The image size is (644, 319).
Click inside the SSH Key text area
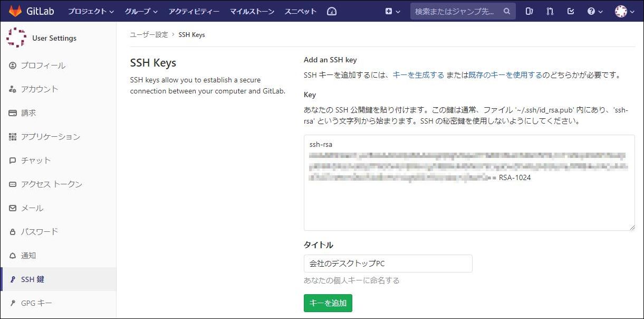(469, 206)
